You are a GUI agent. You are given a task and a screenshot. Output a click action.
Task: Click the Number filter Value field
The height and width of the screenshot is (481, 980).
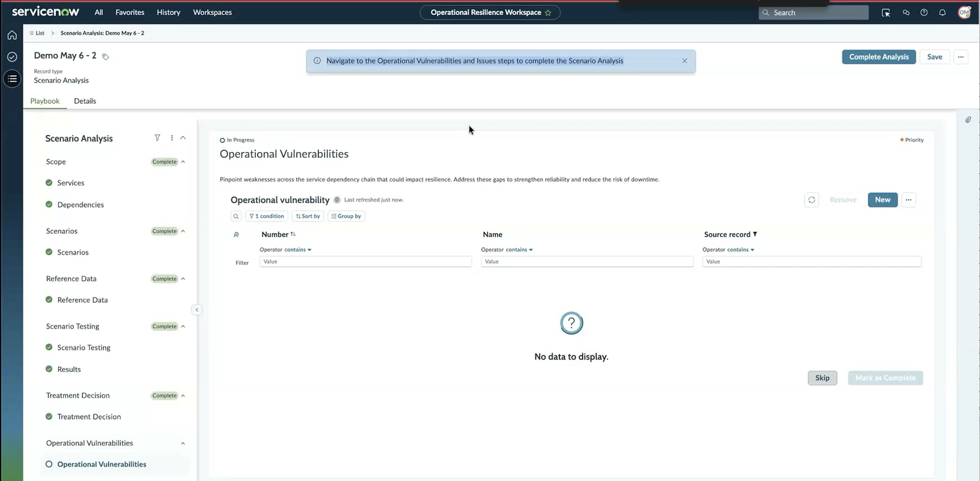click(x=365, y=261)
